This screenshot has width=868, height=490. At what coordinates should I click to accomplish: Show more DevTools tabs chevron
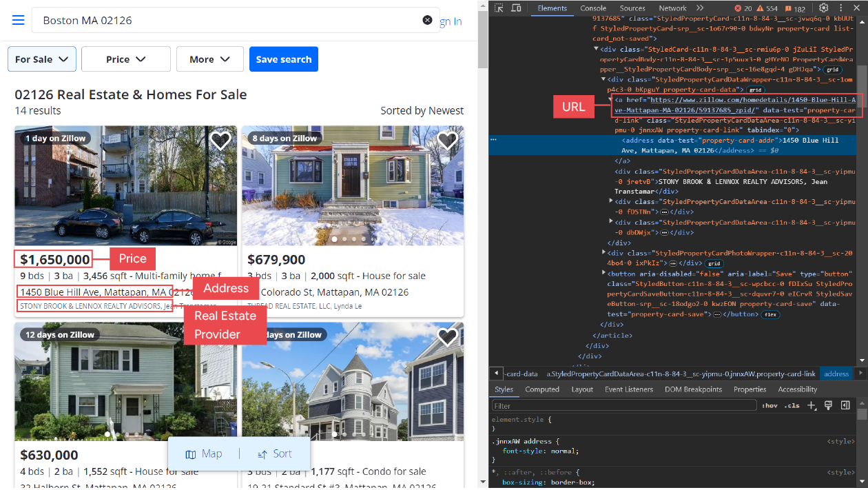(700, 8)
